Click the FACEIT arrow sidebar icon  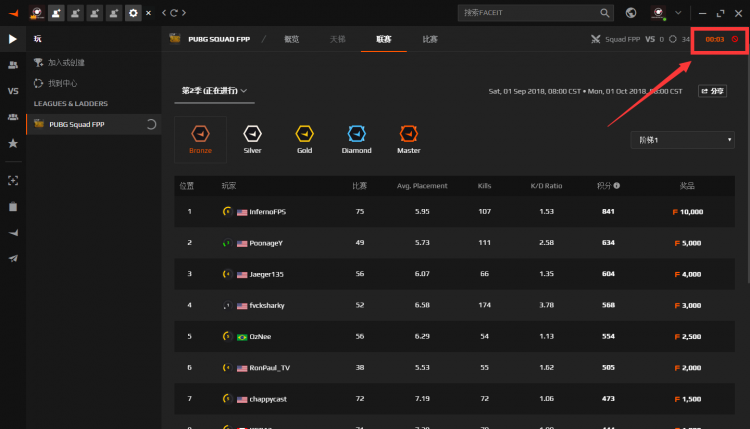pyautogui.click(x=13, y=233)
